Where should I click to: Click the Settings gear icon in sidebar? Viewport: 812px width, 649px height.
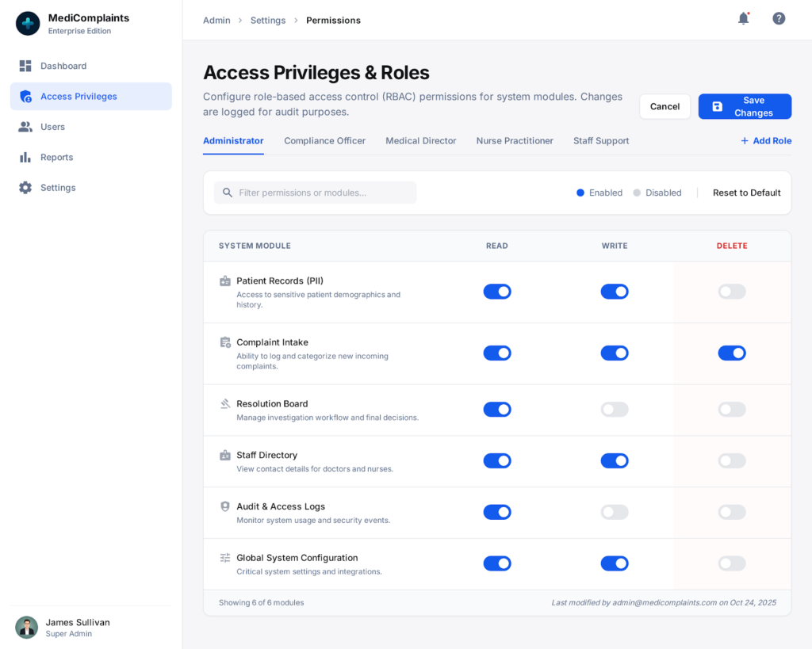25,188
